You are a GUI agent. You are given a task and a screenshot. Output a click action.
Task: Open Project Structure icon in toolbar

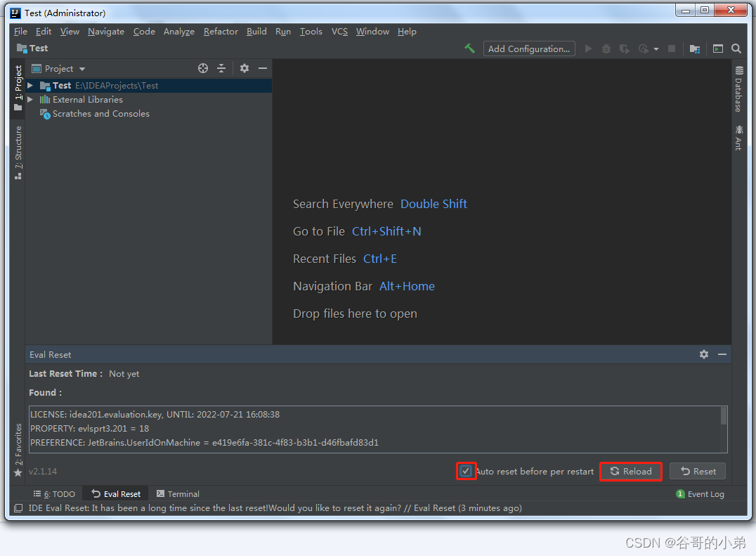coord(695,49)
